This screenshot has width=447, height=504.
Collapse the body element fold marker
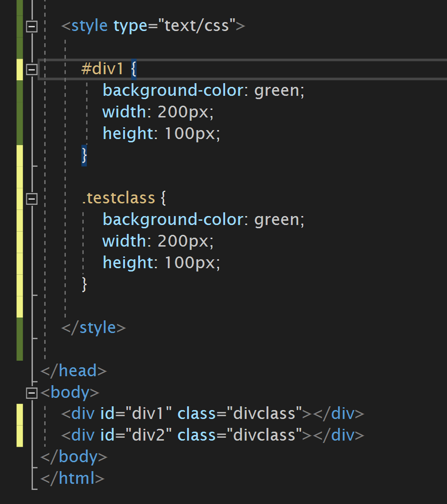point(31,393)
